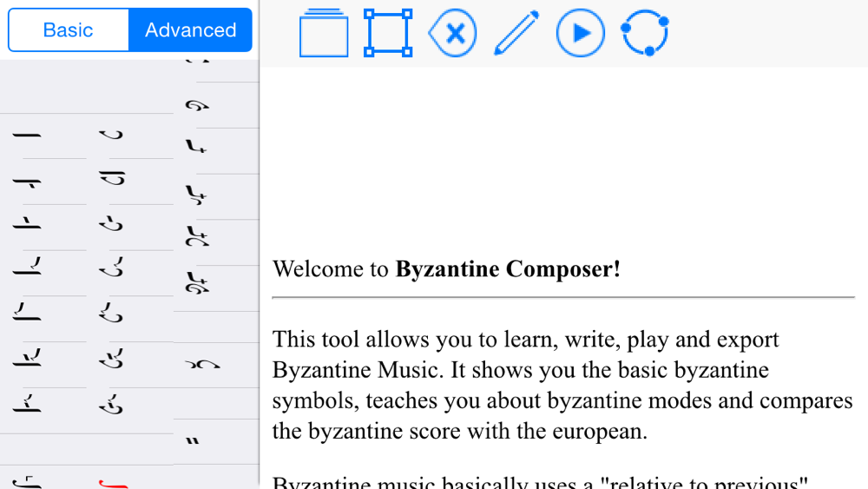Image resolution: width=868 pixels, height=489 pixels.
Task: Switch to the Advanced symbols tab
Action: point(190,30)
